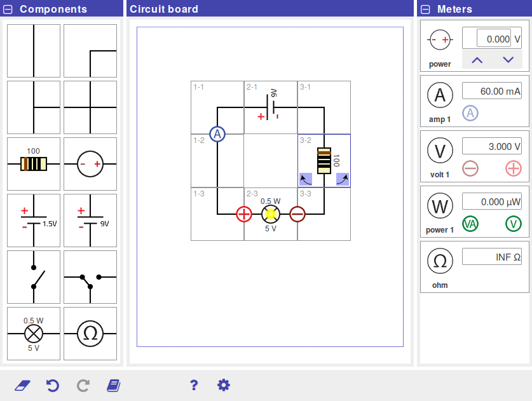Click the undo arrow icon
This screenshot has width=532, height=401.
click(53, 385)
